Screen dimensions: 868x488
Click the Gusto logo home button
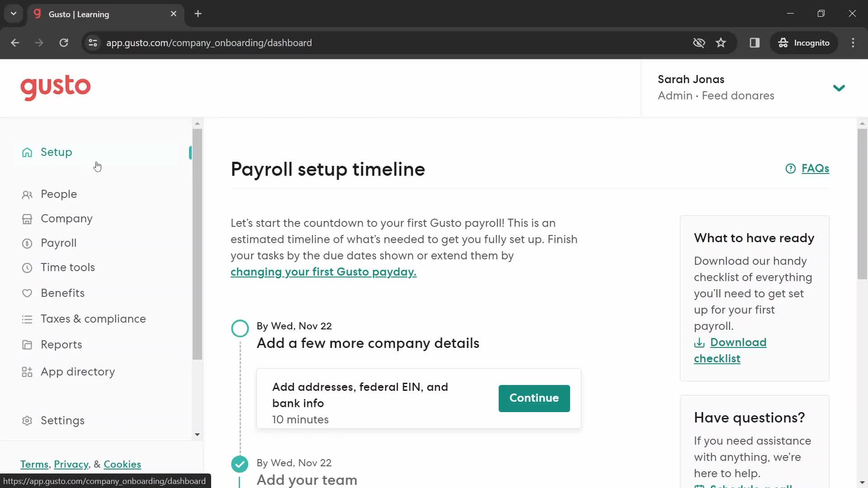pos(56,87)
